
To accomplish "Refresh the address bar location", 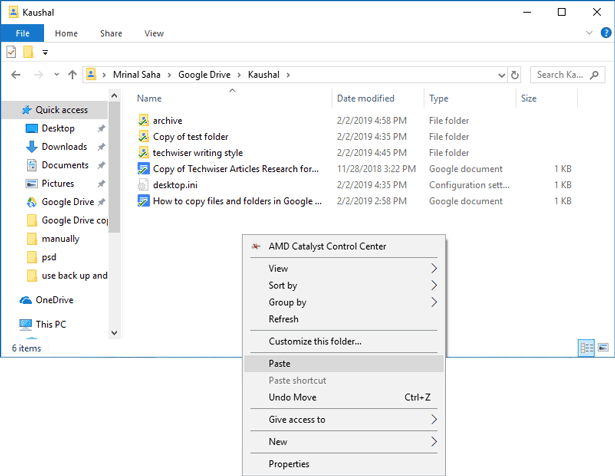I will (x=515, y=74).
